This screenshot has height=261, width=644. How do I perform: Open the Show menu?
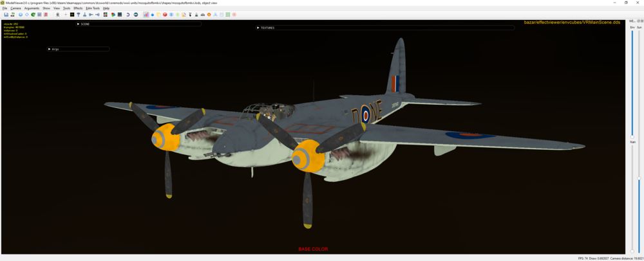(x=46, y=8)
